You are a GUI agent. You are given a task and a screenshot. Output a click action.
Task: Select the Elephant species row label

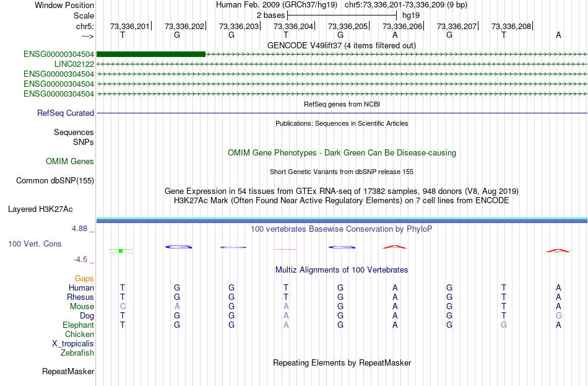tap(79, 325)
